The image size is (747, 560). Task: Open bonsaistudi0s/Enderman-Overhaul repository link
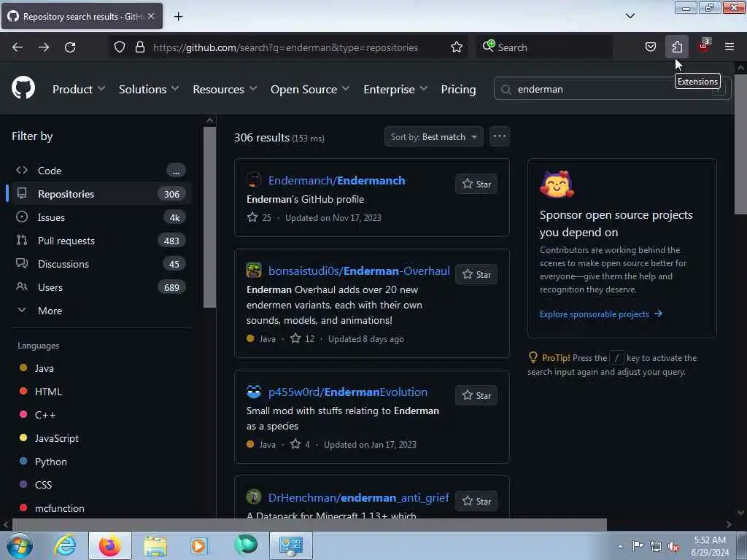(359, 271)
